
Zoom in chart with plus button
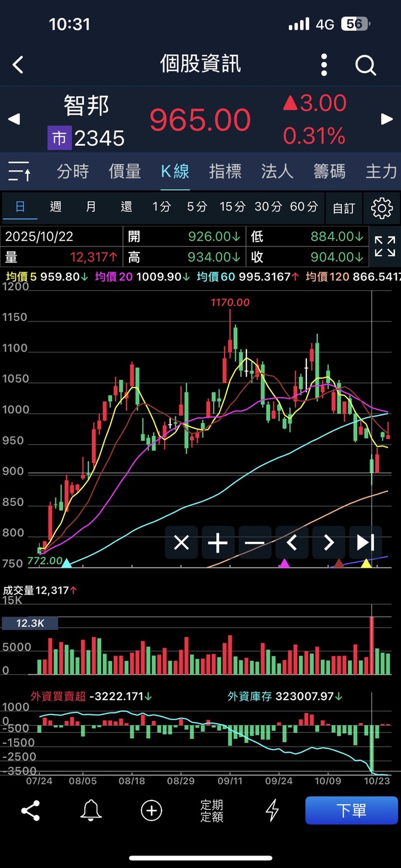click(x=218, y=542)
